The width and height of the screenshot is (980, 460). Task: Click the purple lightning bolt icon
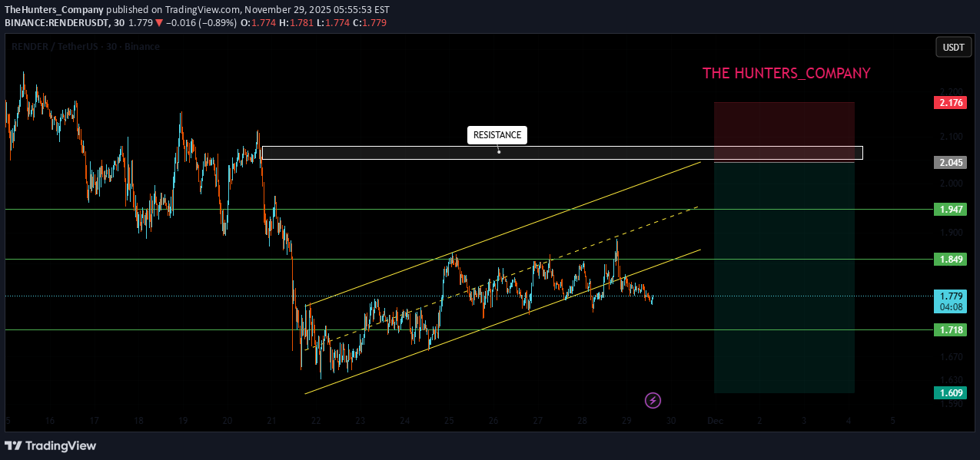[653, 400]
